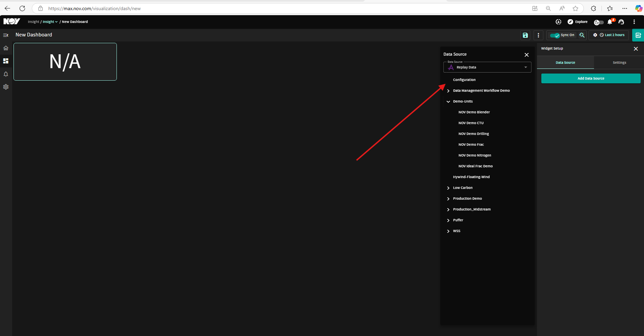The height and width of the screenshot is (336, 644).
Task: Click the New Dashboard title text
Action: pyautogui.click(x=34, y=35)
